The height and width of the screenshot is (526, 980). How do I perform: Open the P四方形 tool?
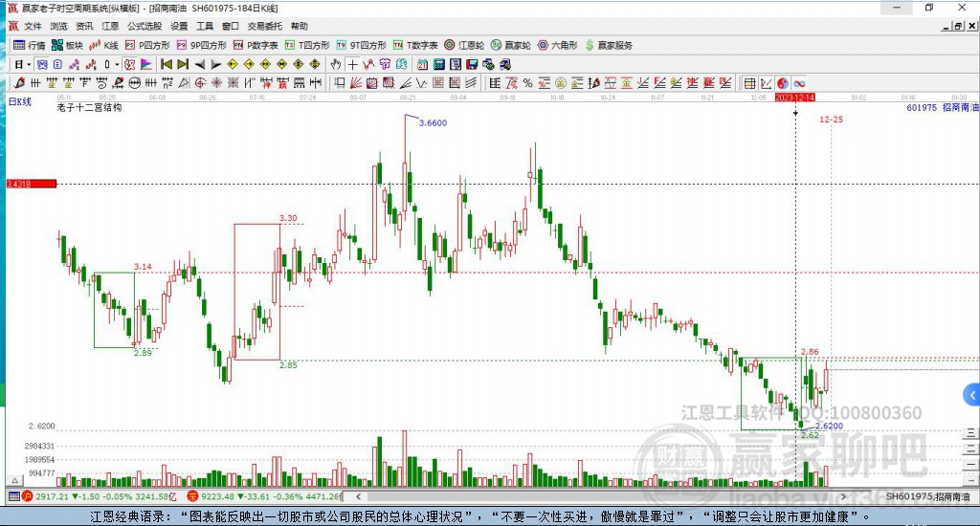147,45
